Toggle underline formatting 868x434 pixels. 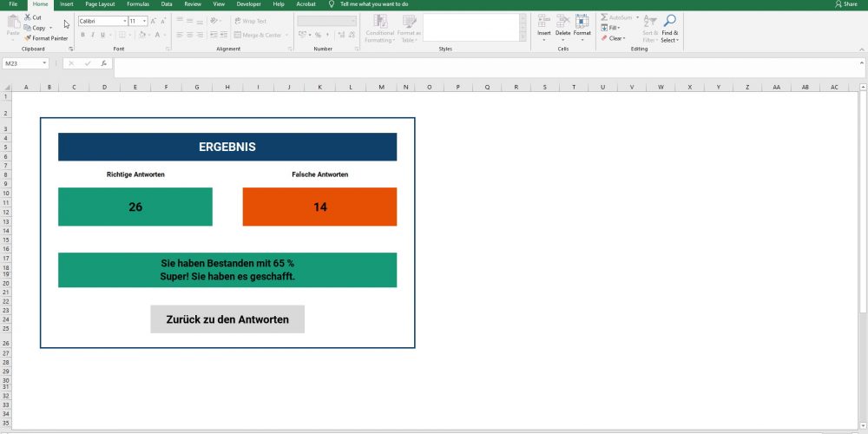click(x=102, y=35)
